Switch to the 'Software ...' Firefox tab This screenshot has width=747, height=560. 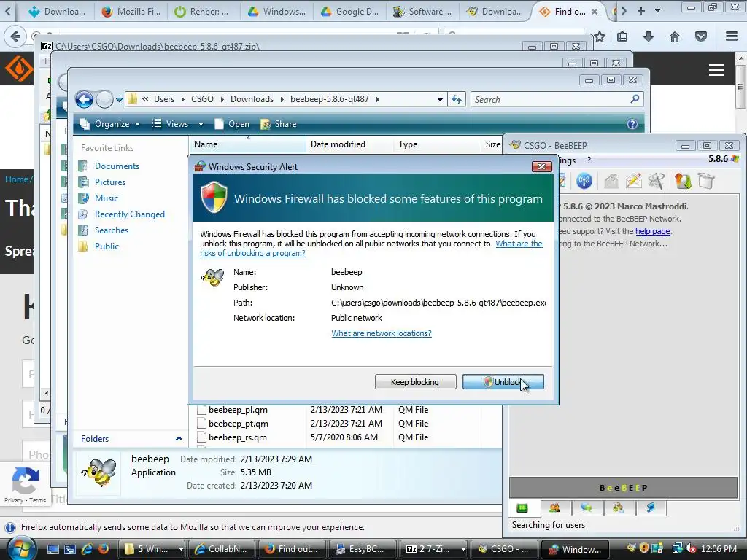pos(422,12)
